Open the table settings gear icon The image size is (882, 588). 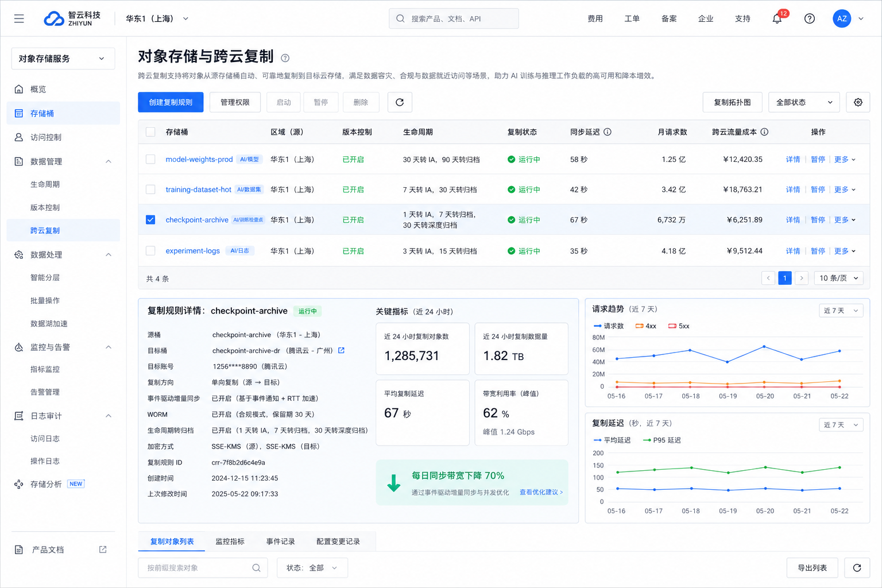(858, 102)
